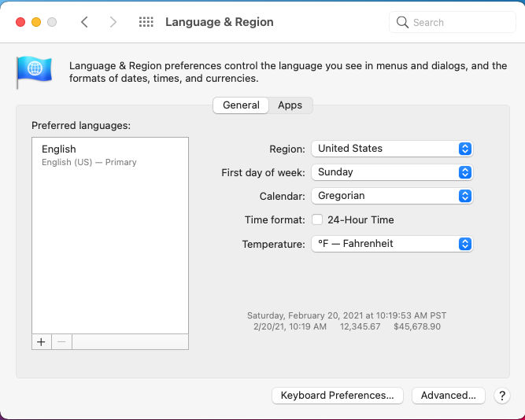Open help with the question mark button
525x420 pixels.
(501, 396)
